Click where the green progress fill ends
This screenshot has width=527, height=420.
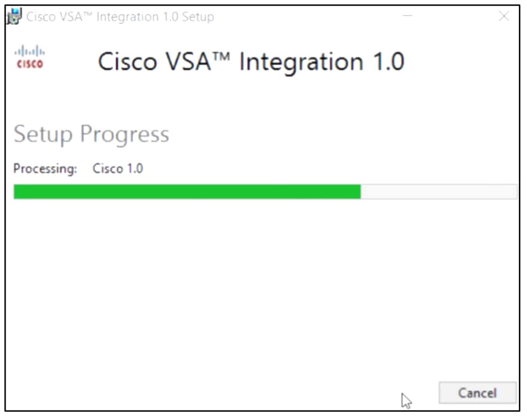[x=361, y=191]
